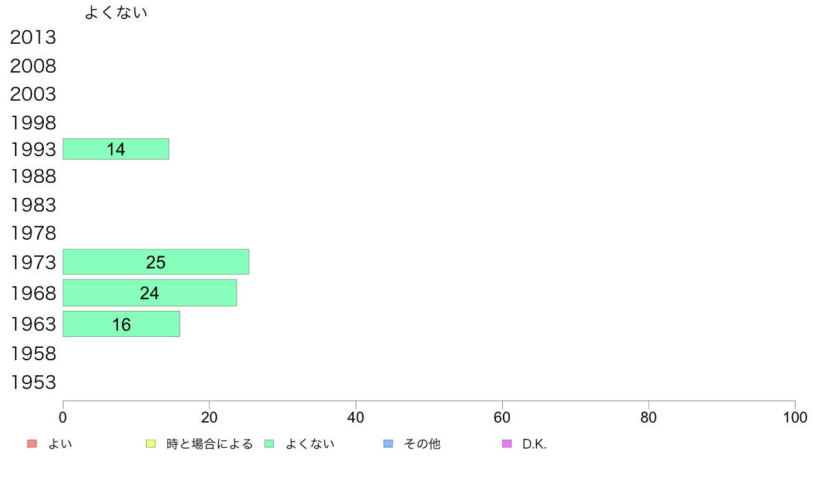Toggle the その他 legend label

(422, 444)
